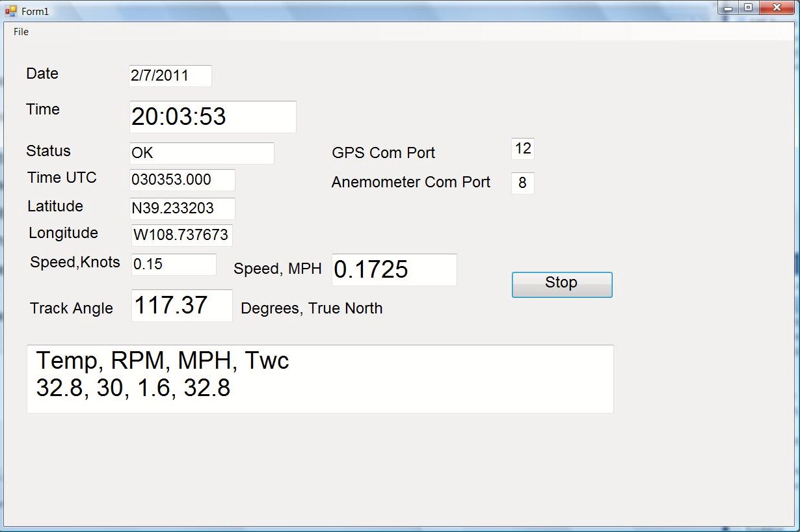Image resolution: width=800 pixels, height=532 pixels.
Task: Click the Speed, MPH value box
Action: 394,269
